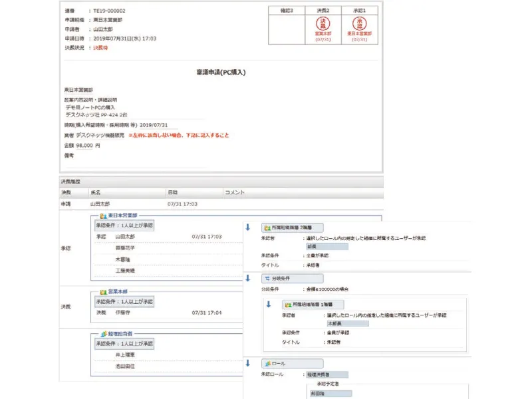Click the blue down arrow beside 所属組織階層 1階層

pos(269,304)
